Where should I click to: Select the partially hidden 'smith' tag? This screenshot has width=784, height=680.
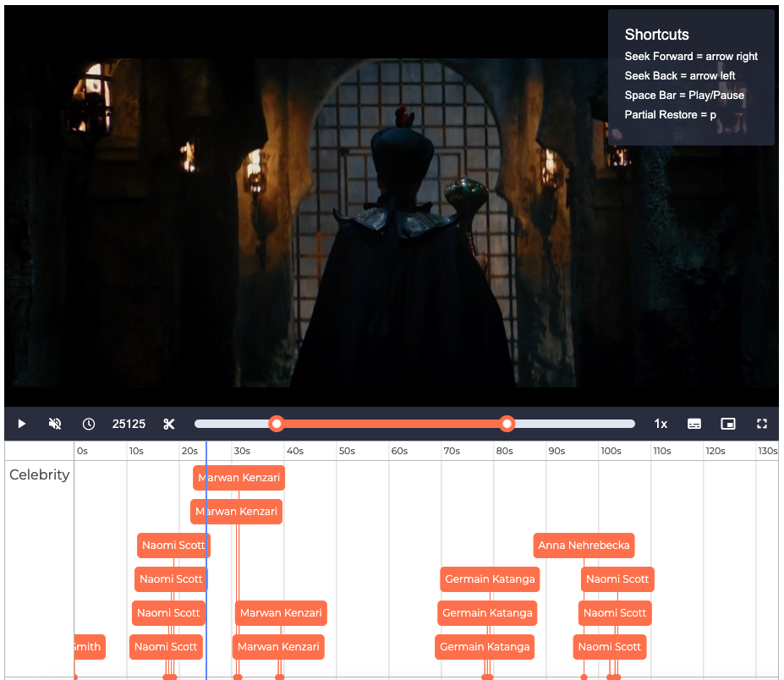coord(89,646)
